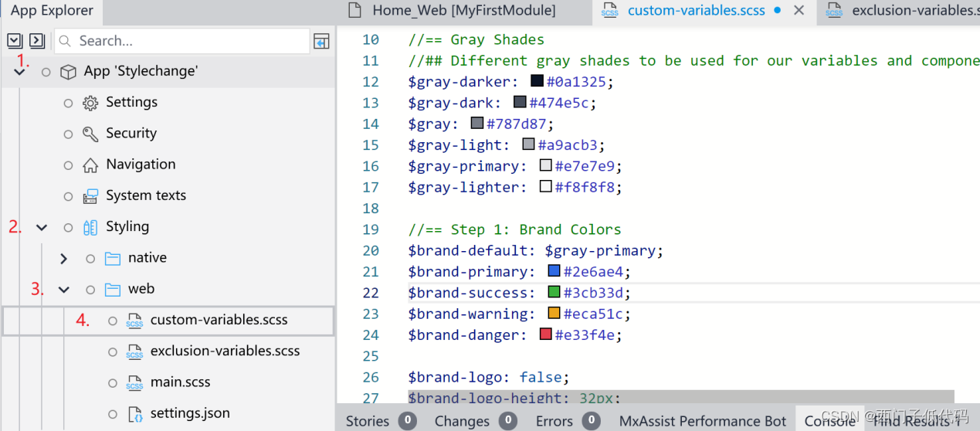
Task: Click the status circle beside settings.json
Action: 113,413
